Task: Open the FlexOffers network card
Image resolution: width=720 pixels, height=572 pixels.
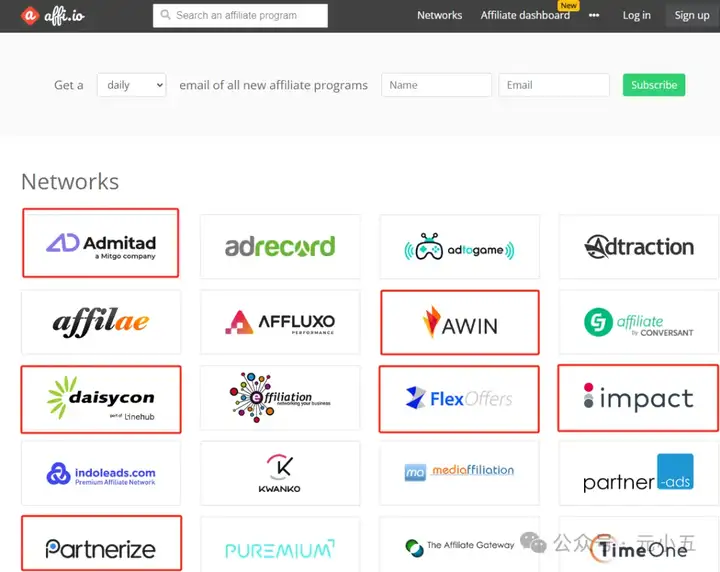Action: pos(459,399)
